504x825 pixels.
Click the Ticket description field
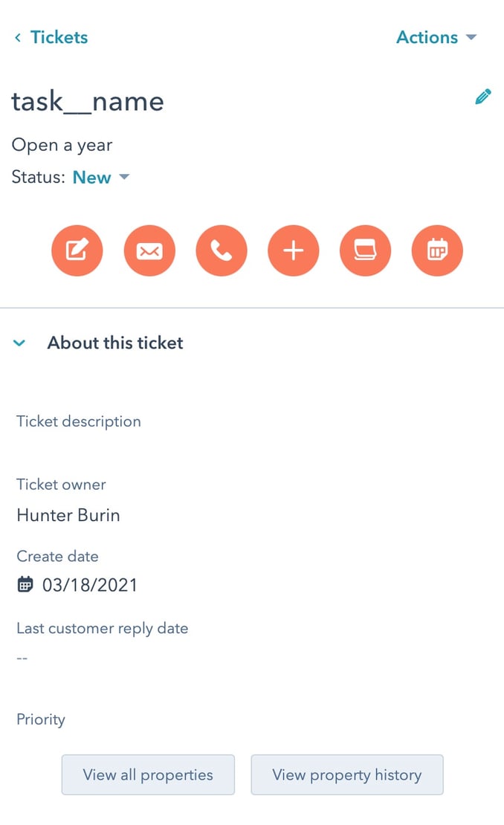click(x=79, y=421)
